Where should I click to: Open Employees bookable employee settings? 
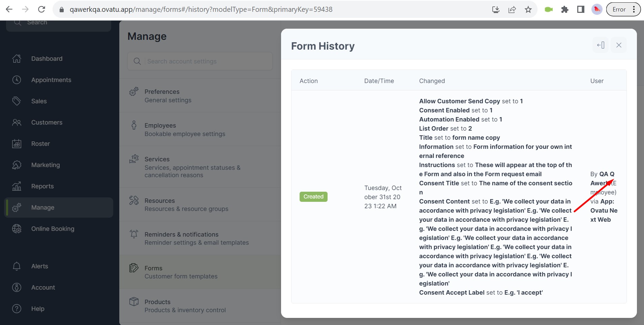(x=200, y=130)
